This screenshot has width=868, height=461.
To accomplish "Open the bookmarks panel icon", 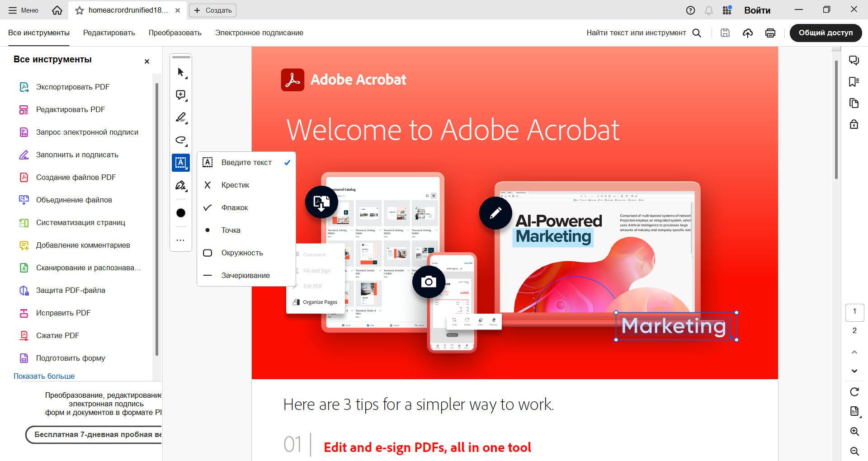I will point(854,82).
